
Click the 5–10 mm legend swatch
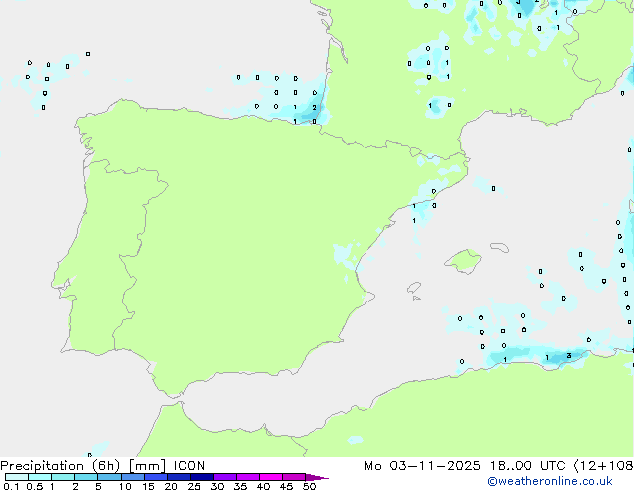pyautogui.click(x=109, y=477)
